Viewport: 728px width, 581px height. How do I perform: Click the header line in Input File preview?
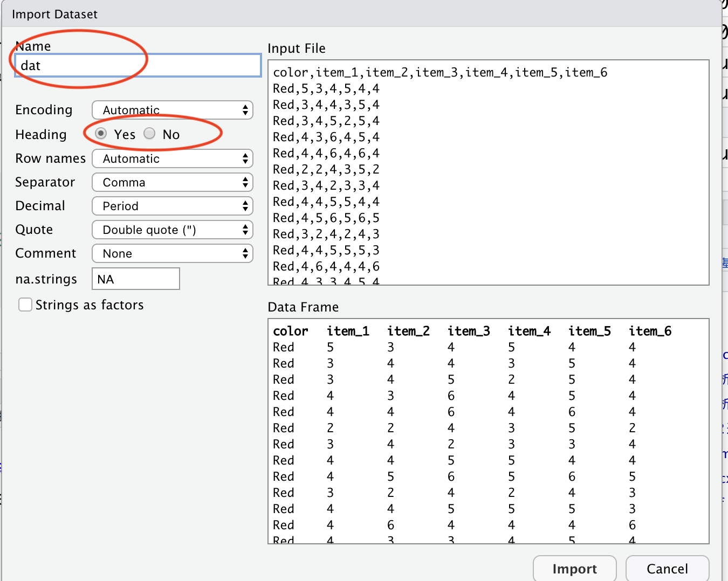pos(439,73)
